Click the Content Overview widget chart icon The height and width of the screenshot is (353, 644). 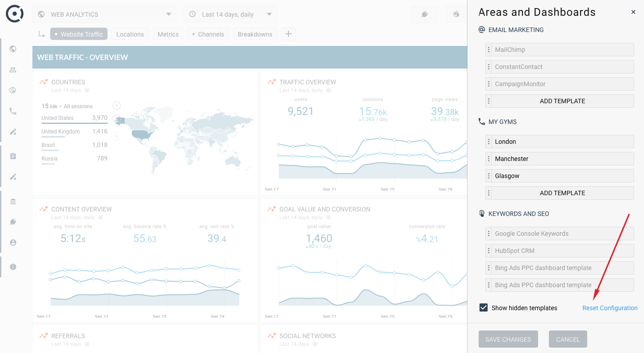[x=44, y=209]
